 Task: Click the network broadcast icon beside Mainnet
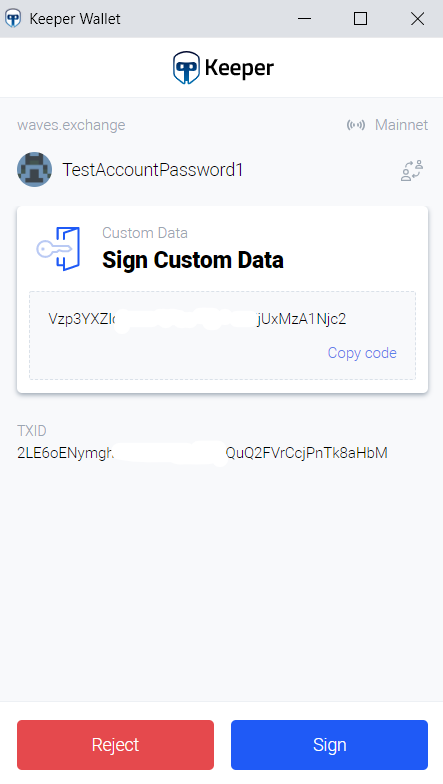356,125
